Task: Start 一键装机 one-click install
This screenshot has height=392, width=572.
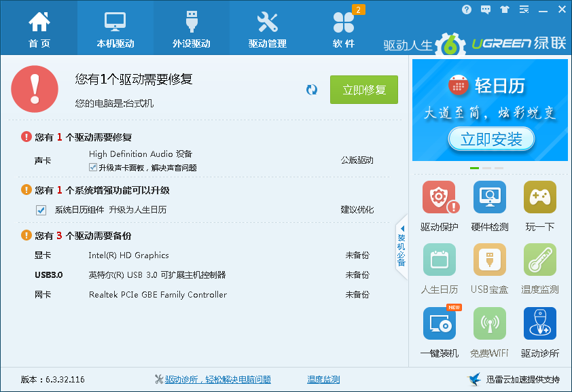Action: click(x=440, y=323)
